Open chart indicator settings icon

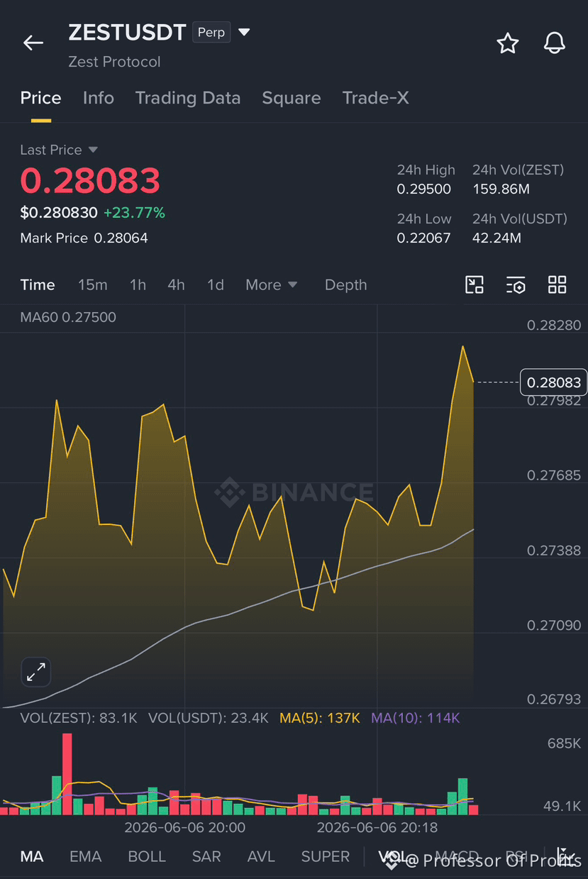pyautogui.click(x=516, y=285)
